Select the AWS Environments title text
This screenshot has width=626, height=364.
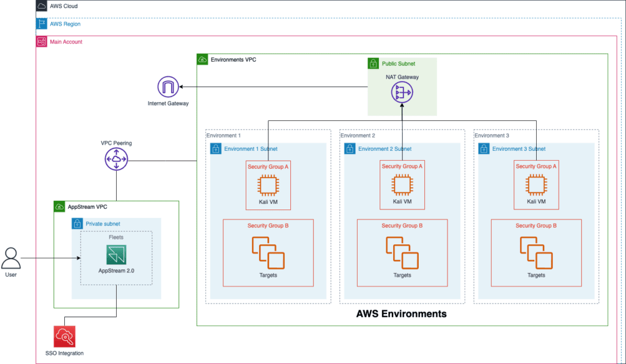click(x=401, y=314)
